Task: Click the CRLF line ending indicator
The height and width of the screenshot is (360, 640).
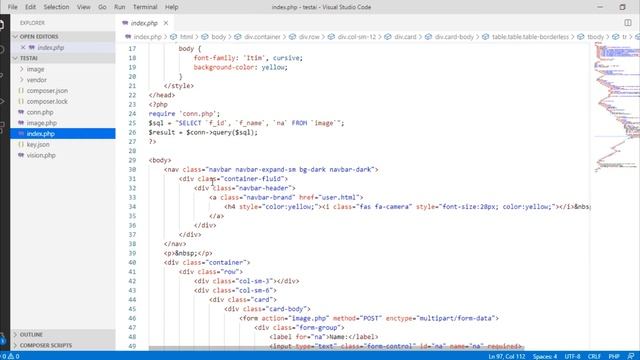Action: pos(594,356)
